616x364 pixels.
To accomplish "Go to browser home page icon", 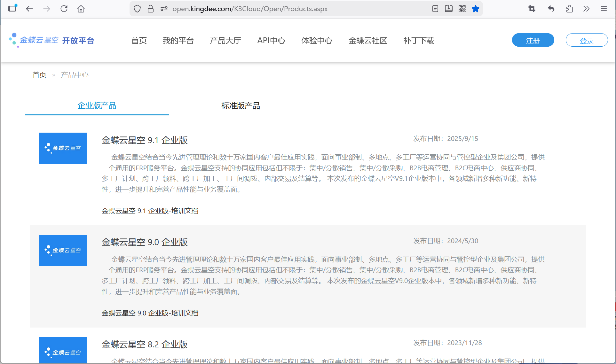I will point(81,9).
